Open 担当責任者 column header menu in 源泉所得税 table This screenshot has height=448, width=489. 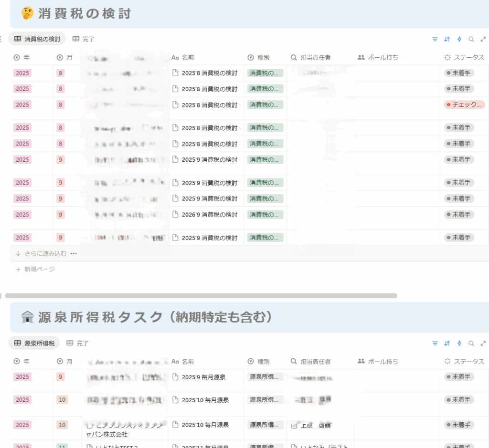coord(315,362)
